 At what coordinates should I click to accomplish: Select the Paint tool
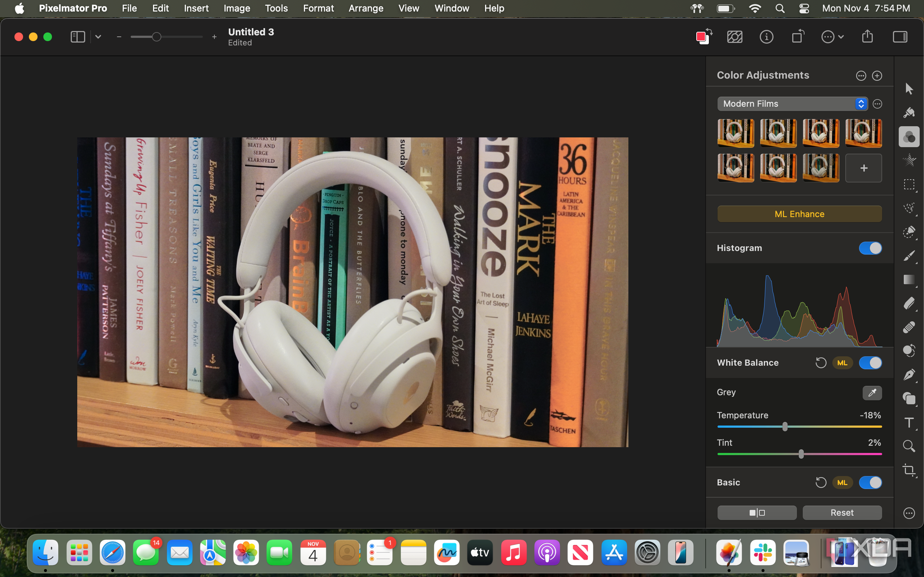click(909, 256)
